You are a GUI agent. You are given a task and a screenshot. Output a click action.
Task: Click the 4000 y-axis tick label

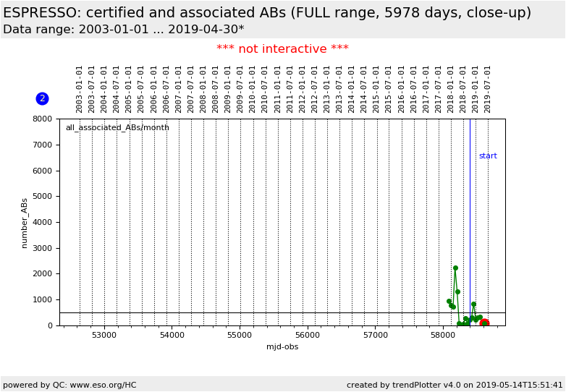pos(43,222)
